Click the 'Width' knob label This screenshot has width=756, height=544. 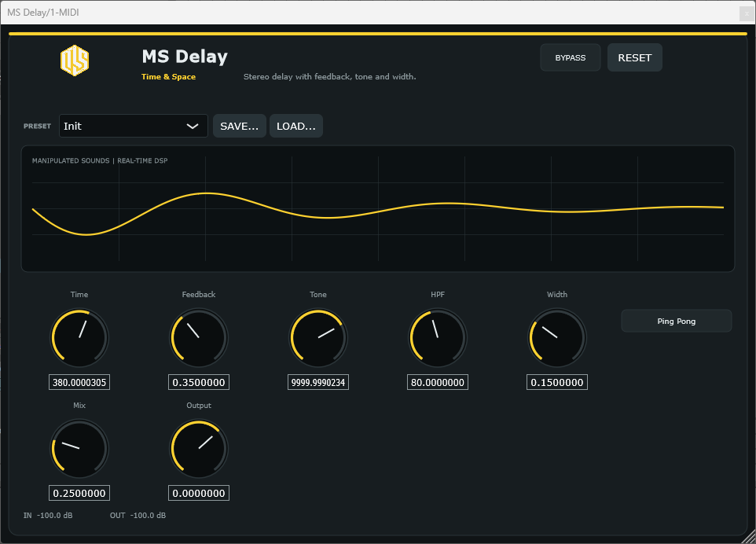tap(557, 294)
